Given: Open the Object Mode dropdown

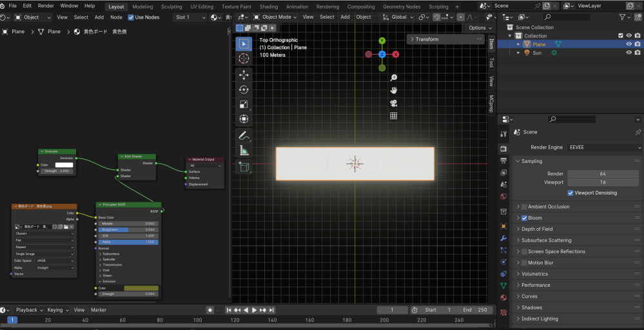Looking at the screenshot, I should tap(275, 17).
